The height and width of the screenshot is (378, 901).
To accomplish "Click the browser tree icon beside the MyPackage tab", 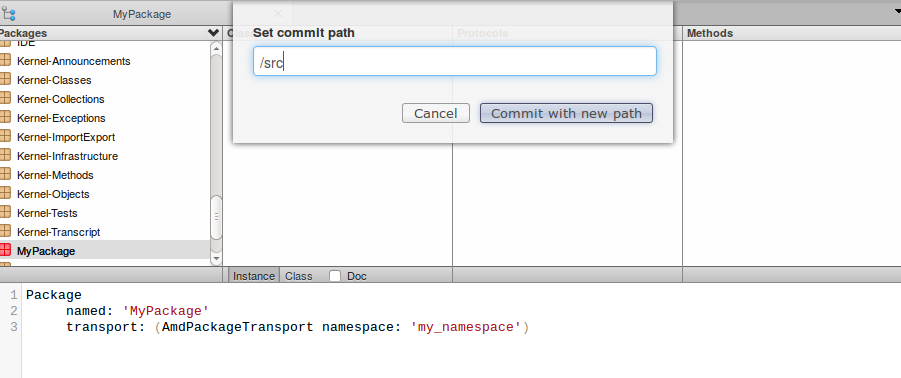I will pyautogui.click(x=8, y=14).
